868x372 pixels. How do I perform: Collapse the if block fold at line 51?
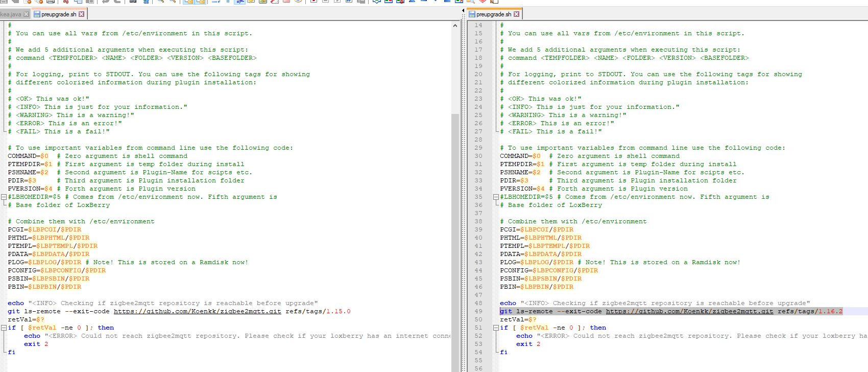point(496,328)
